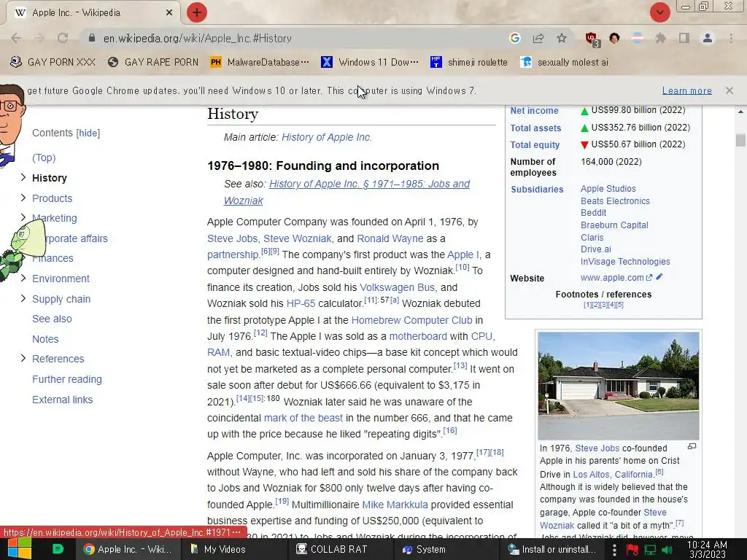Viewport: 747px width, 560px height.
Task: Go to the Notes contents entry
Action: pyautogui.click(x=45, y=339)
